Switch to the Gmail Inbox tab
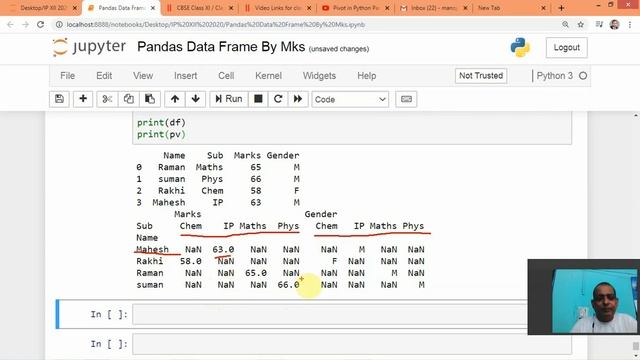 [x=433, y=8]
